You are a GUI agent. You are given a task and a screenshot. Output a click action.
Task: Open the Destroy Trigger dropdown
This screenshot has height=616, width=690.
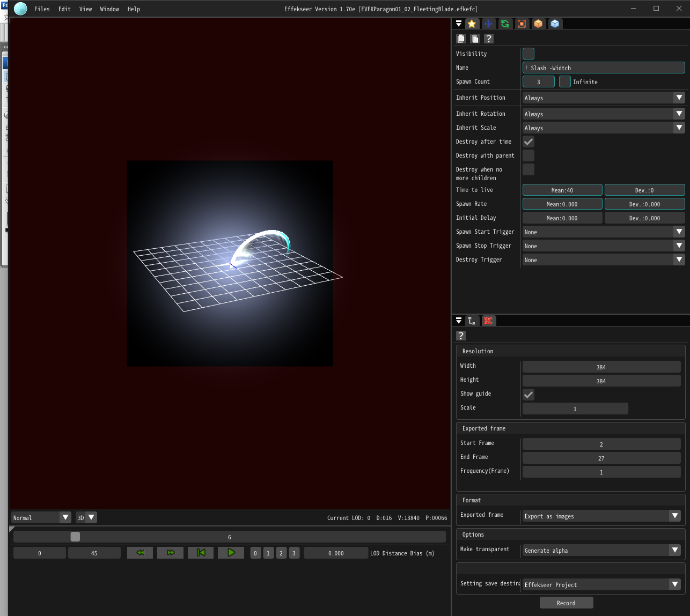click(604, 259)
